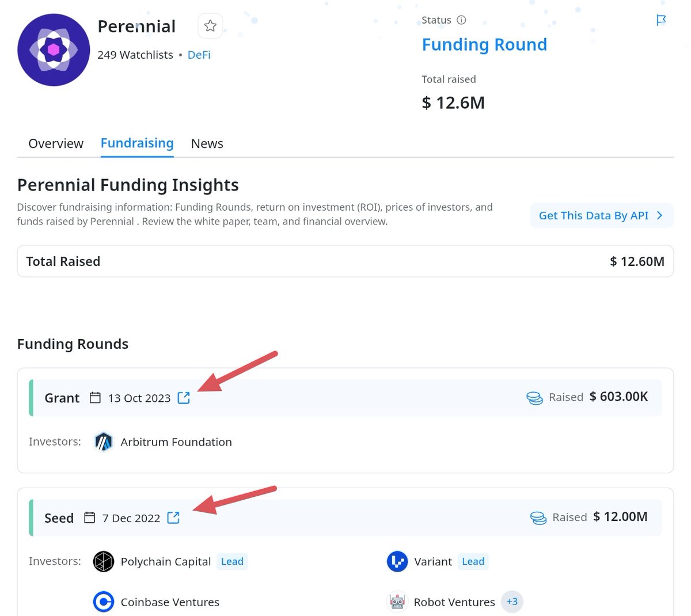Open the Grant round external link icon
The height and width of the screenshot is (616, 691).
184,398
